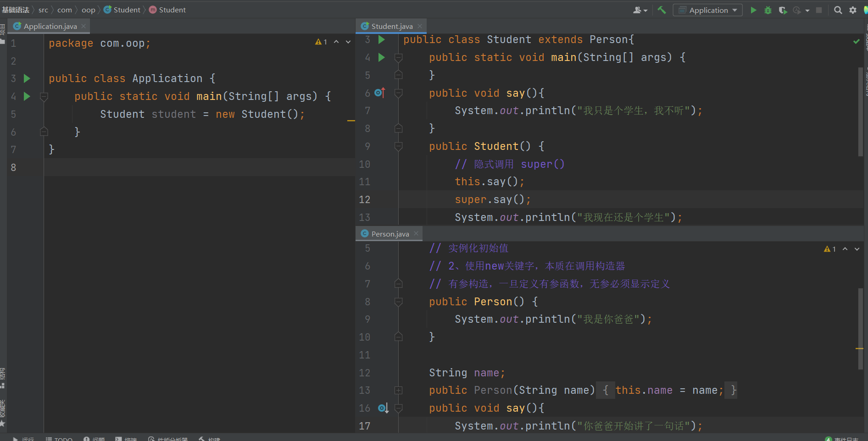Image resolution: width=868 pixels, height=441 pixels.
Task: Close the Student.java tab
Action: point(420,26)
